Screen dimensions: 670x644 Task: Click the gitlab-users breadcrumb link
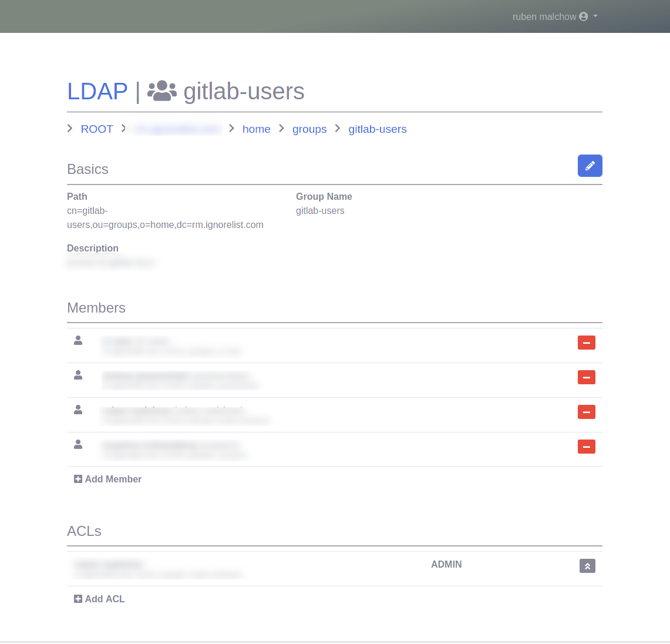(x=378, y=129)
